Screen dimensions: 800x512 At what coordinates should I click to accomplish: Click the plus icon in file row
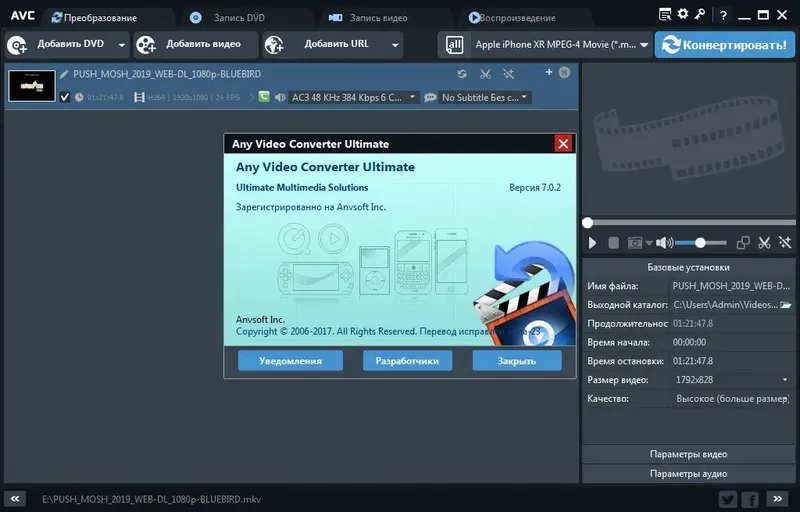[x=549, y=72]
